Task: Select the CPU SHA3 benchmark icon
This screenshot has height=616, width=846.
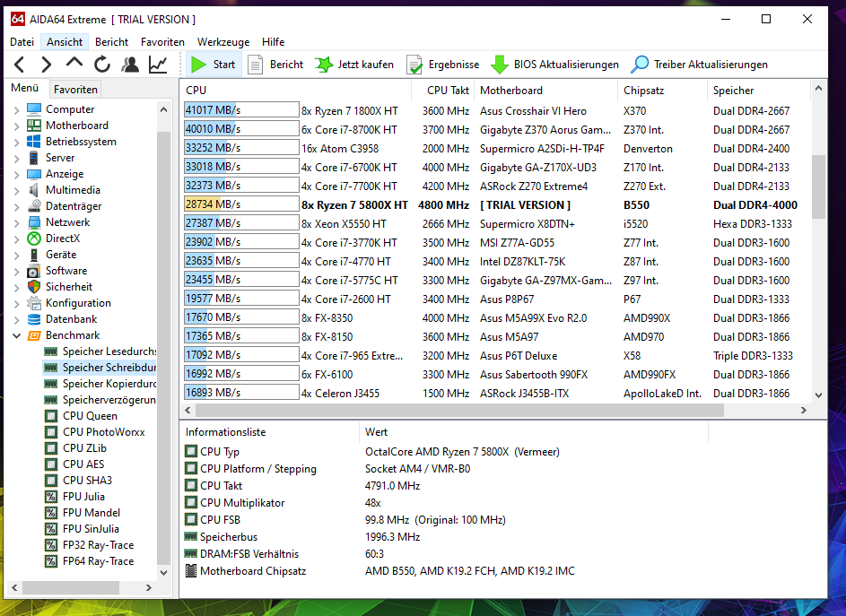Action: click(x=51, y=481)
